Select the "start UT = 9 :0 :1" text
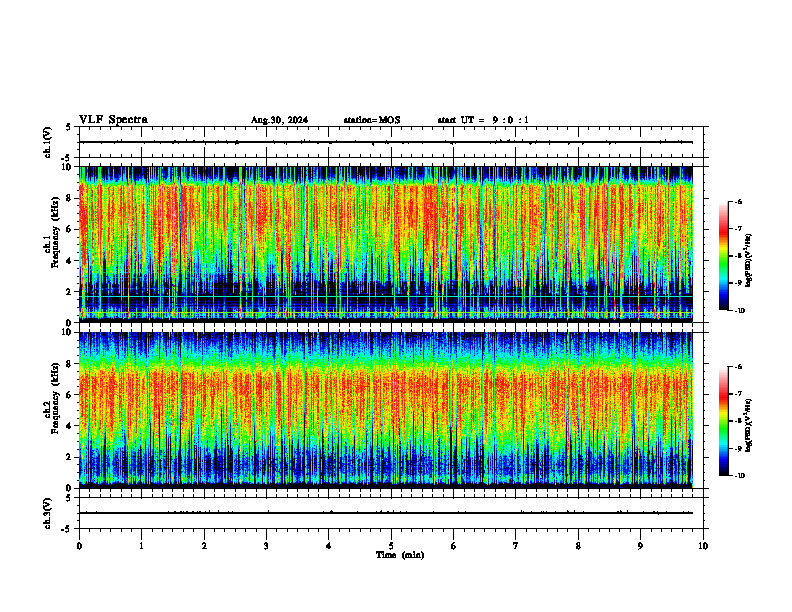 coord(483,120)
